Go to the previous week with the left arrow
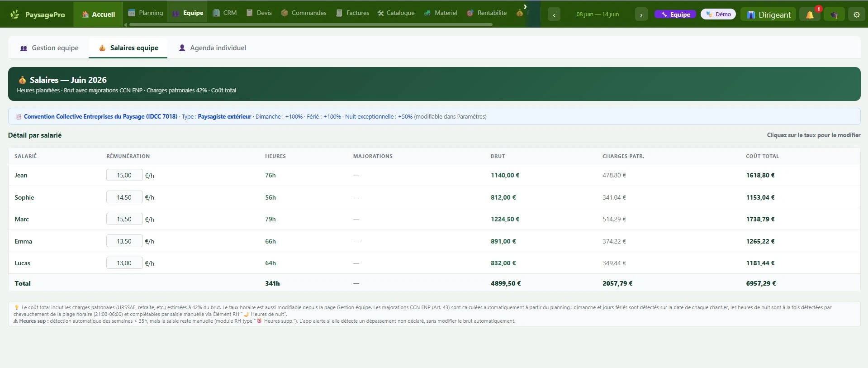This screenshot has height=368, width=868. tap(554, 14)
